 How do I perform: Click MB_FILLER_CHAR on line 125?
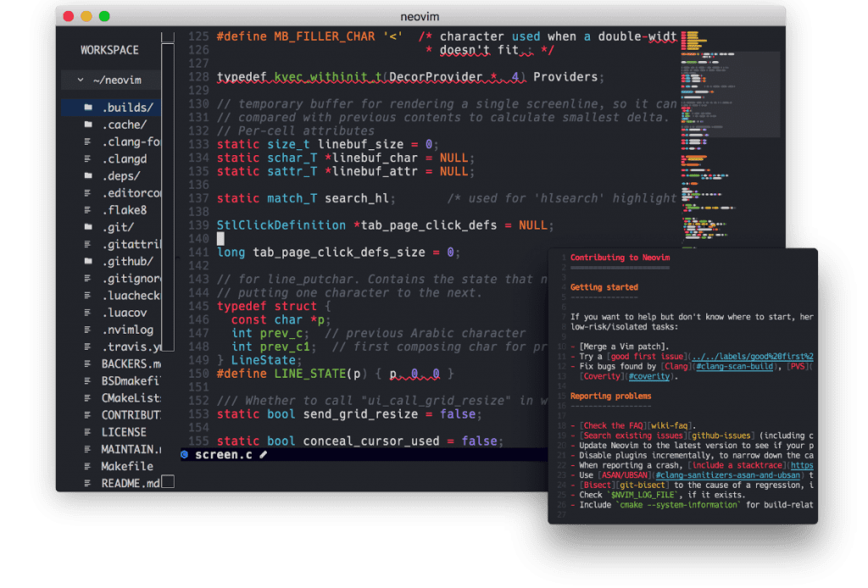[324, 36]
